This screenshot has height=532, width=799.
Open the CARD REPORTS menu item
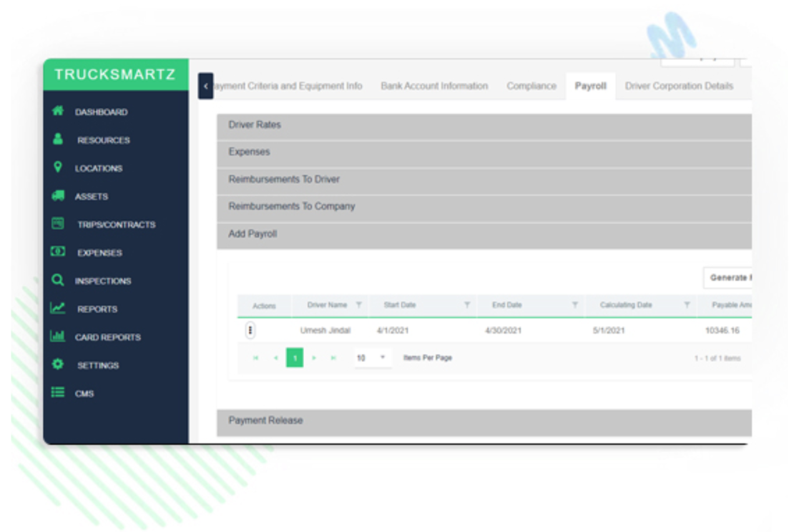(x=108, y=337)
